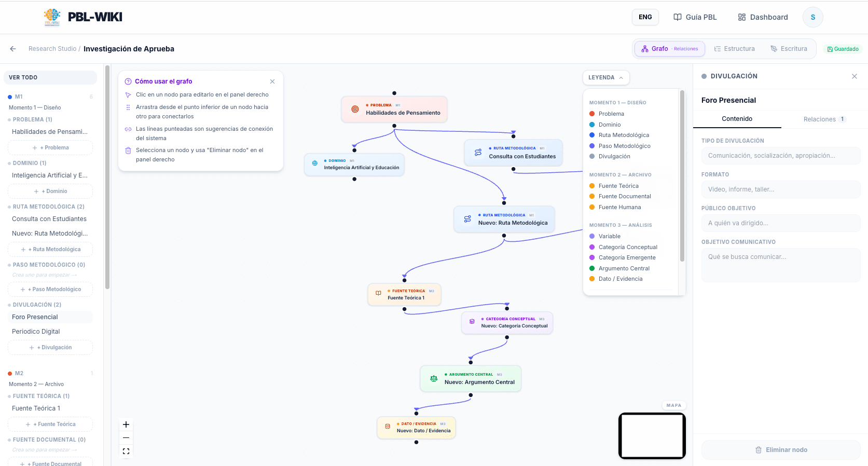Zoom in with the plus button
This screenshot has width=868, height=466.
pos(126,424)
